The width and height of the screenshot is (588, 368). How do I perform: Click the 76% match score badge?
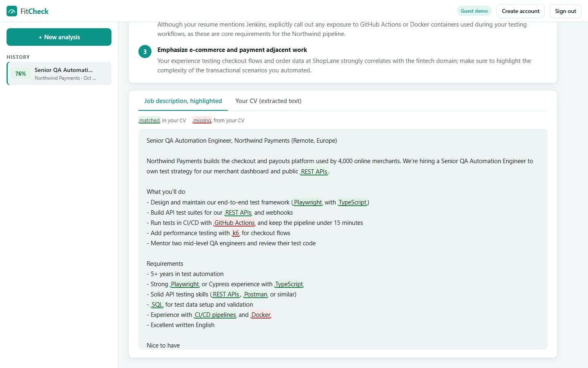coord(20,74)
